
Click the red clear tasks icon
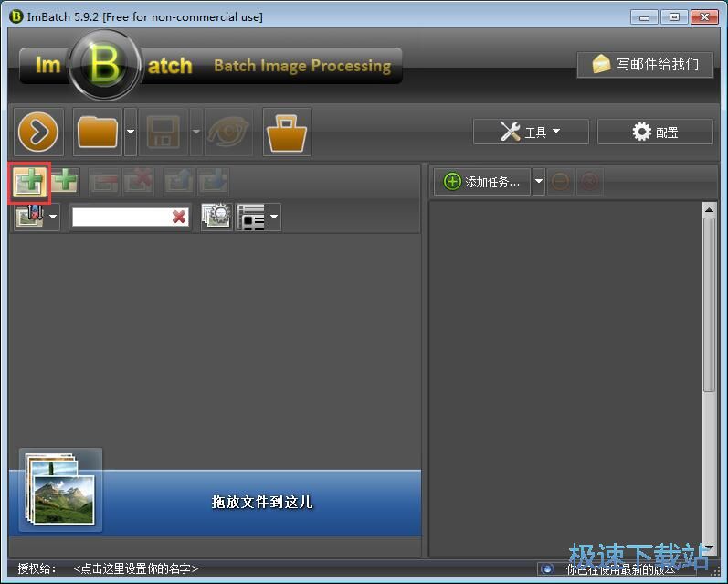pyautogui.click(x=590, y=182)
